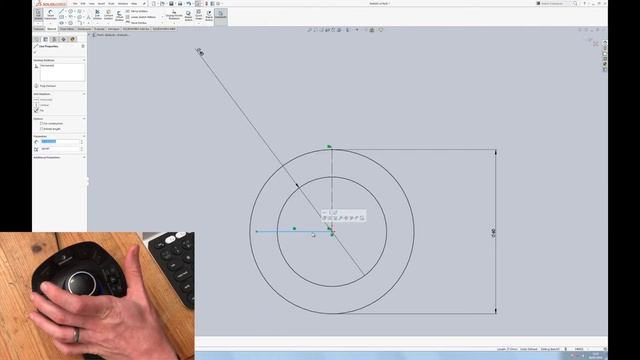Click the line length parameter field

coord(60,142)
